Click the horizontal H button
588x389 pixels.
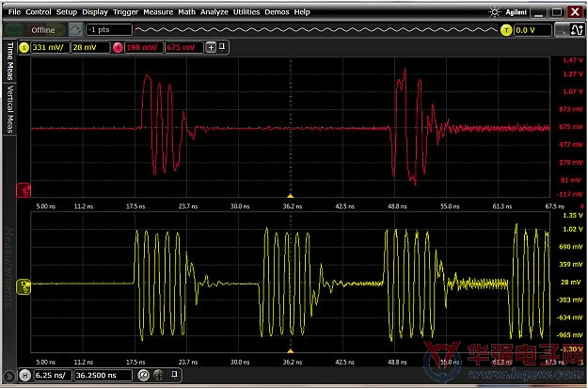pos(24,375)
